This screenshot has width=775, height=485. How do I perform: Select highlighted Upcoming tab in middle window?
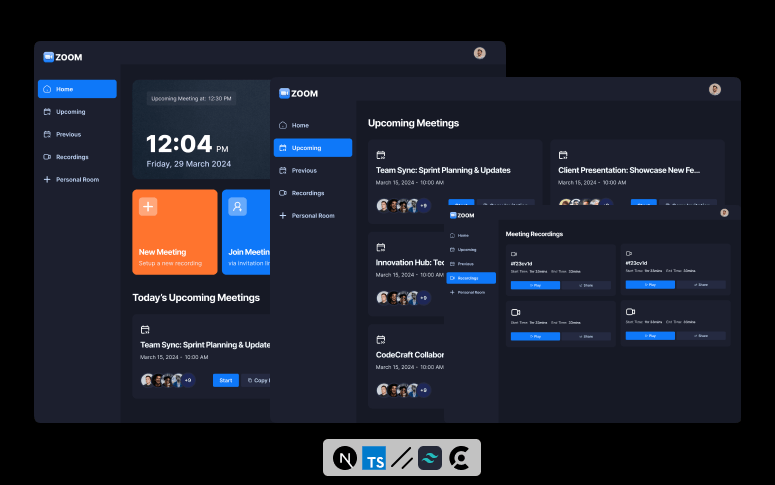[313, 148]
